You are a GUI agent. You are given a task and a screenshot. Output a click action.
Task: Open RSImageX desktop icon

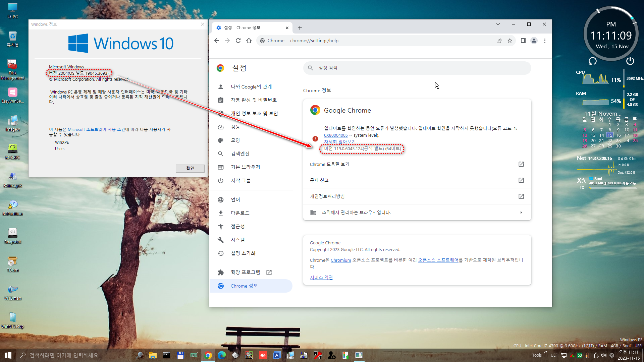[13, 180]
